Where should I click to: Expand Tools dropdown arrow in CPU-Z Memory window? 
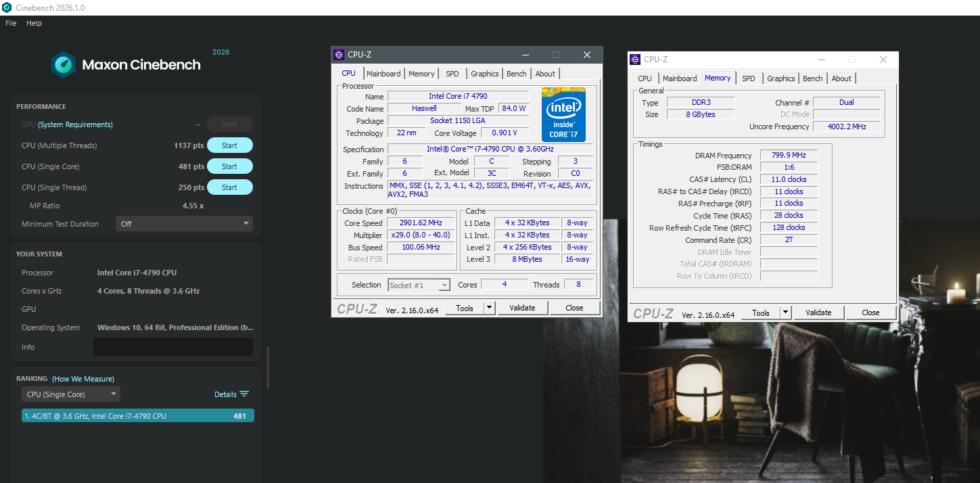click(786, 313)
